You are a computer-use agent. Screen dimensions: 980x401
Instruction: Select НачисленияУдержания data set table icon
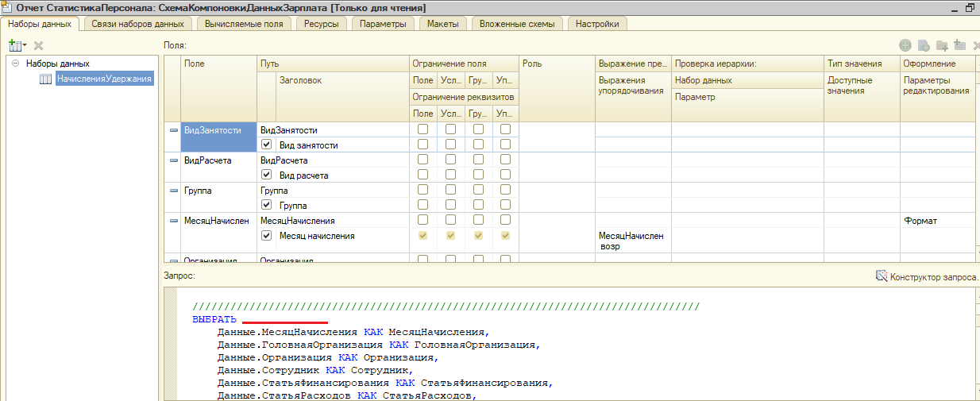[x=46, y=79]
